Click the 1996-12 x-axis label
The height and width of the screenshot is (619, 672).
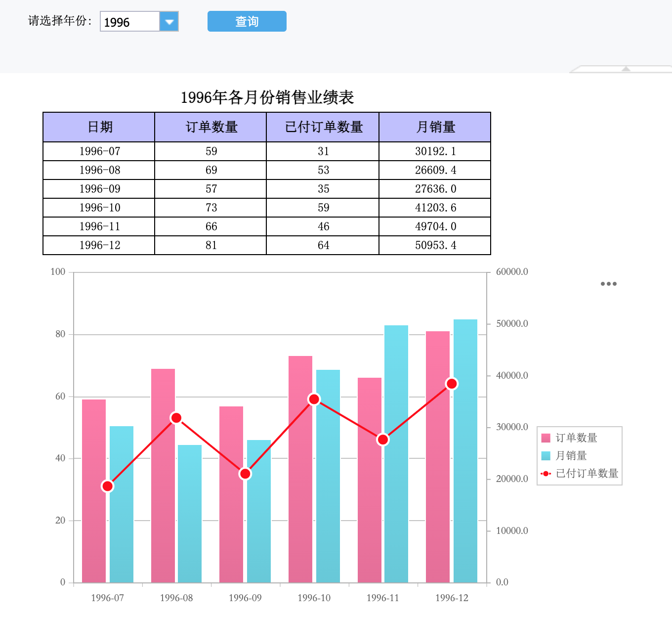coord(452,598)
